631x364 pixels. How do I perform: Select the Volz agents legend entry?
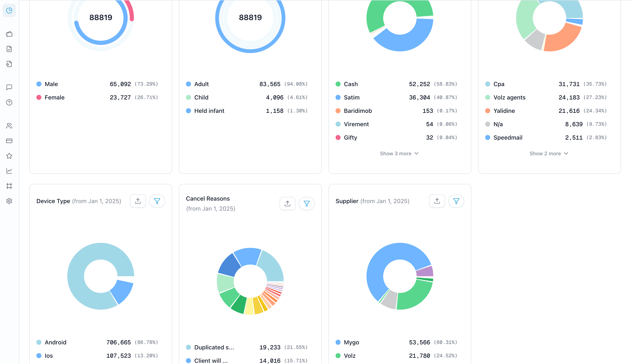[x=546, y=98]
